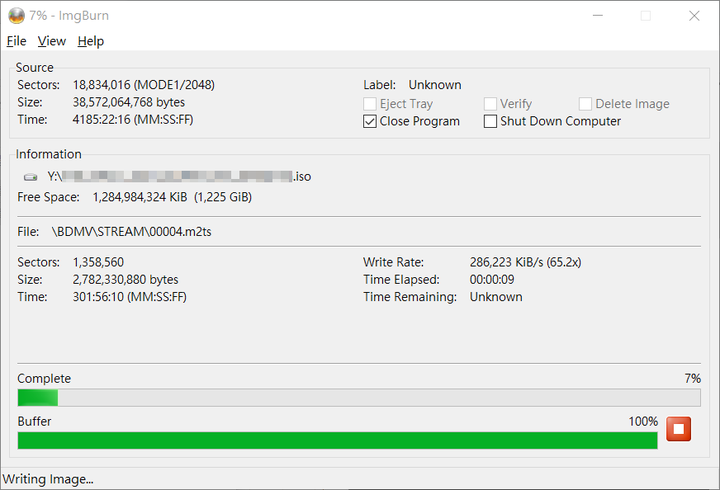Screen dimensions: 720x490
Task: Click the Time Elapsed value 00:00:09
Action: coord(492,280)
